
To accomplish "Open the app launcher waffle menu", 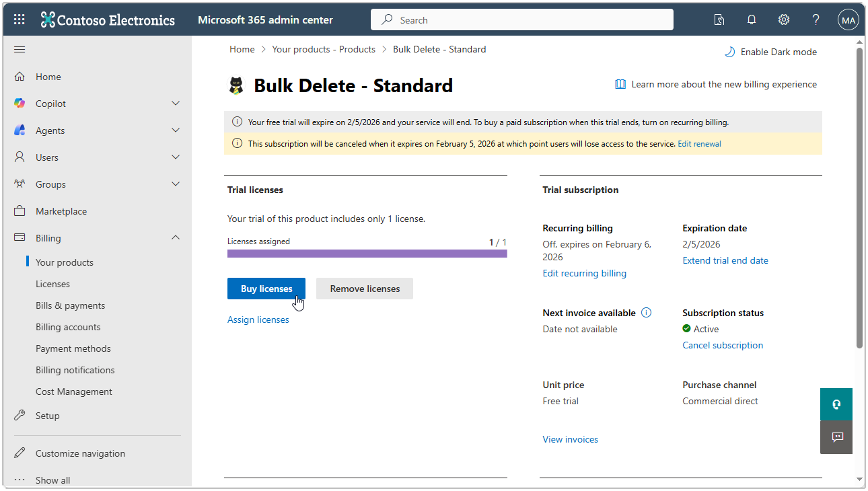I will click(18, 19).
